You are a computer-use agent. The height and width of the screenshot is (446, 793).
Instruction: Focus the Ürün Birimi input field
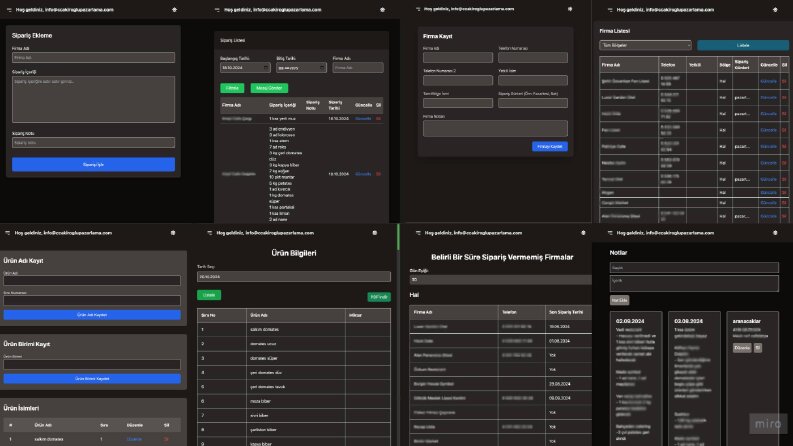pyautogui.click(x=92, y=365)
